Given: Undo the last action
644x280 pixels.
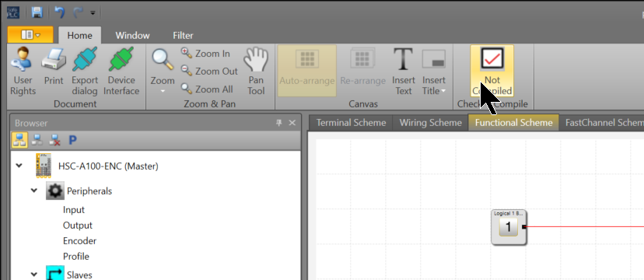Looking at the screenshot, I should click(60, 12).
